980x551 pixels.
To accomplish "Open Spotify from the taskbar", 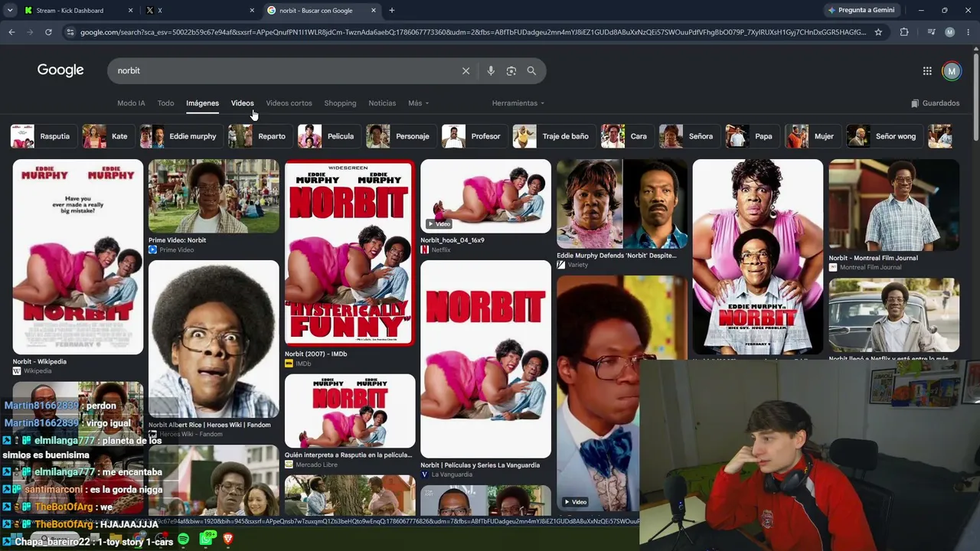I will pos(184,539).
